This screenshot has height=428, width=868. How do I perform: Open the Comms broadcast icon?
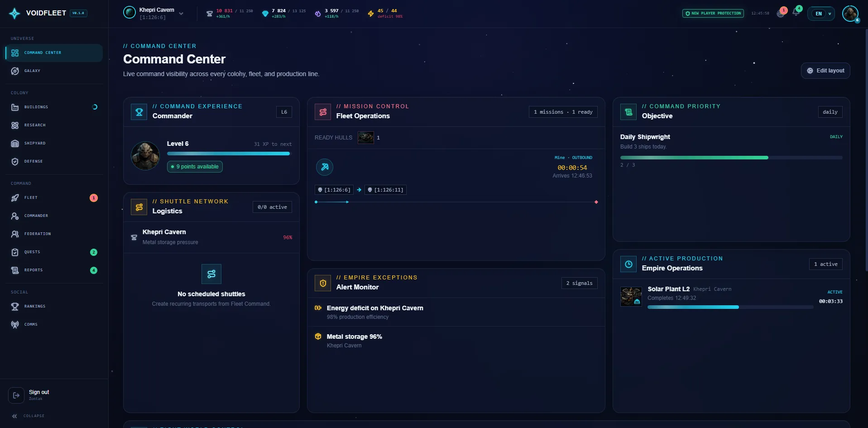pyautogui.click(x=15, y=325)
